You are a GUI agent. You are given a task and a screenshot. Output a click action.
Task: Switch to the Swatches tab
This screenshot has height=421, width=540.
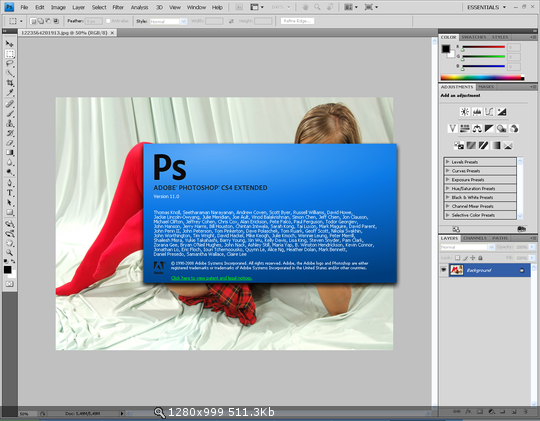474,37
